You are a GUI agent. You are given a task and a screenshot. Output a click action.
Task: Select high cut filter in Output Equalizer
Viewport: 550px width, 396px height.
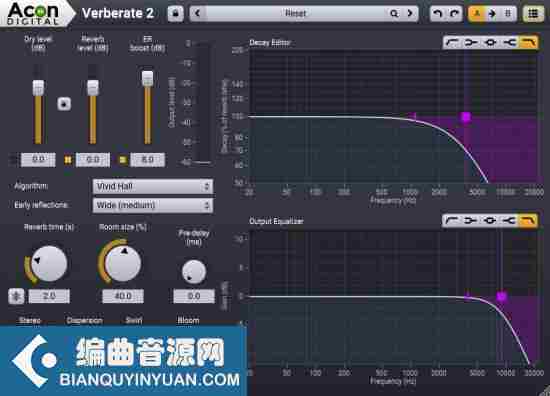click(x=528, y=221)
